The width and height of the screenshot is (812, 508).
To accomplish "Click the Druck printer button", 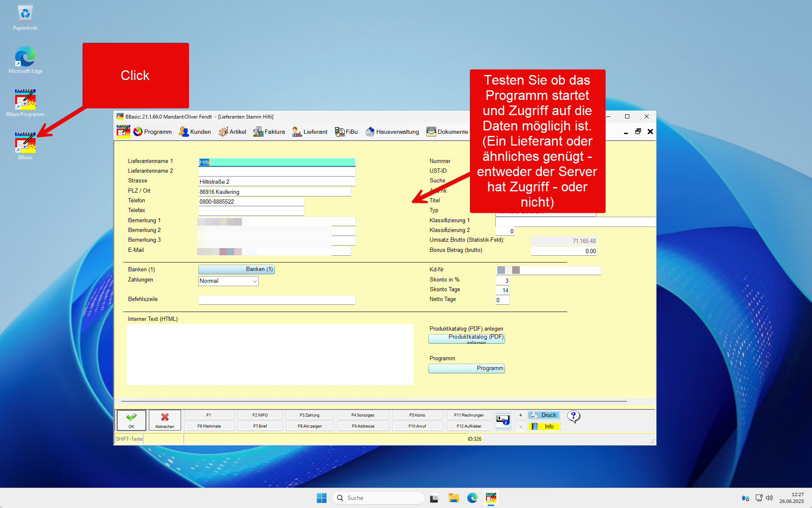I will tap(544, 415).
